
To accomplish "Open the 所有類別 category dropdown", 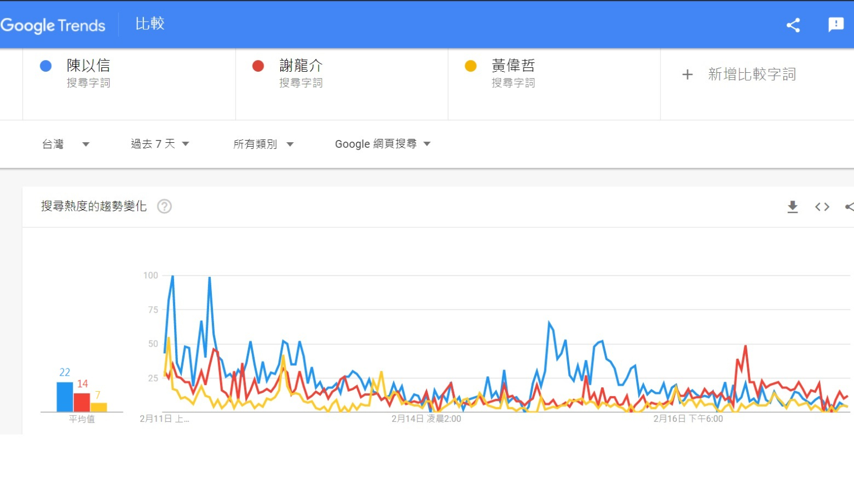I will 263,144.
